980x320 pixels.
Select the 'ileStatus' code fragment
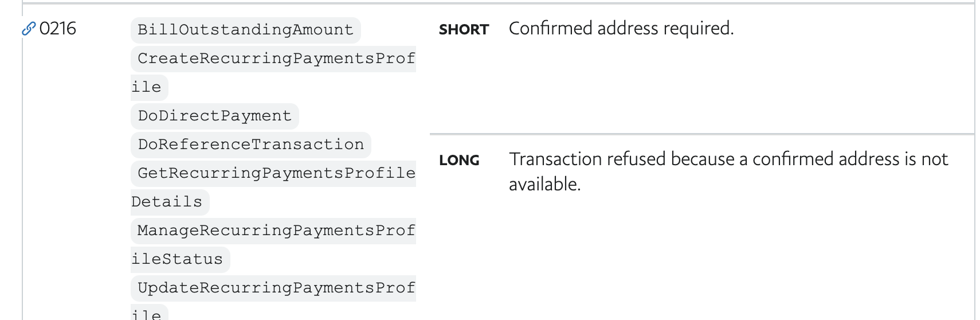[x=178, y=259]
